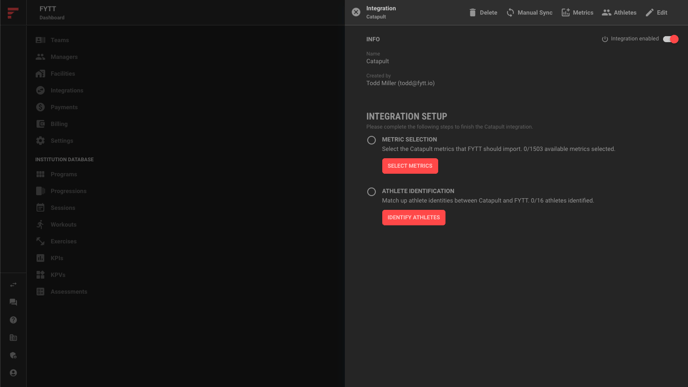688x387 pixels.
Task: Edit the Catapult integration
Action: (x=656, y=13)
